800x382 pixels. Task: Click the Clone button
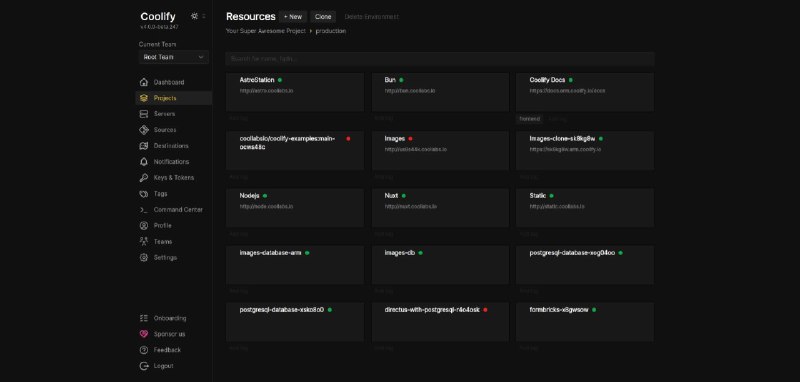pyautogui.click(x=323, y=17)
